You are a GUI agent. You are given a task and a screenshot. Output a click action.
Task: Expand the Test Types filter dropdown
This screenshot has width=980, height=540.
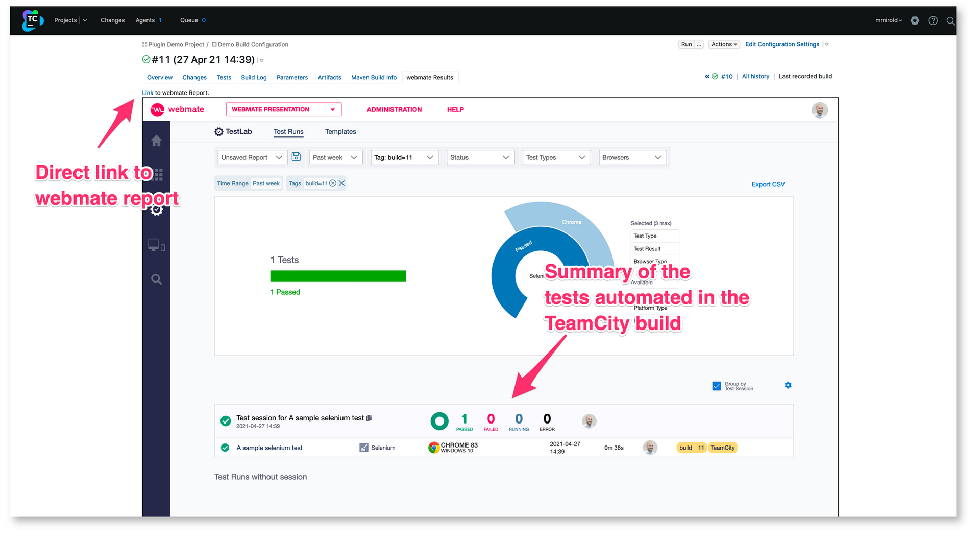pos(556,157)
